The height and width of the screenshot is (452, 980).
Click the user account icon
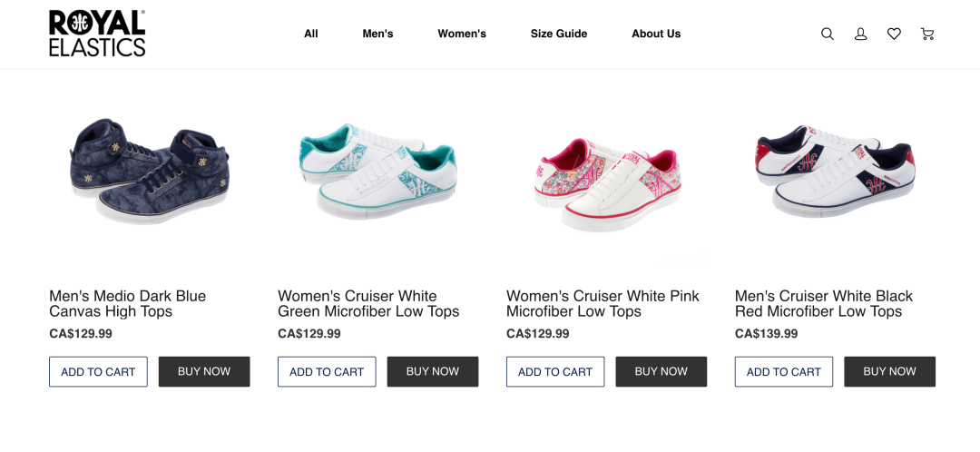coord(861,34)
